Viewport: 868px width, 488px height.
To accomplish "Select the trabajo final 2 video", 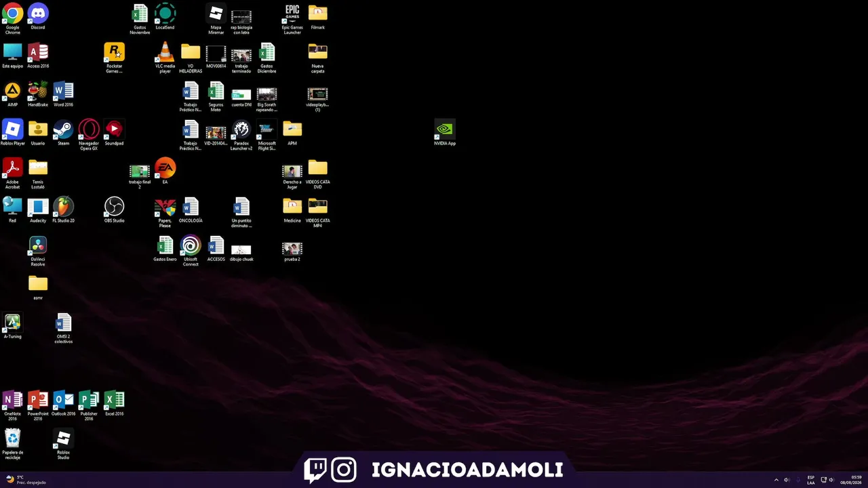I will click(x=140, y=170).
